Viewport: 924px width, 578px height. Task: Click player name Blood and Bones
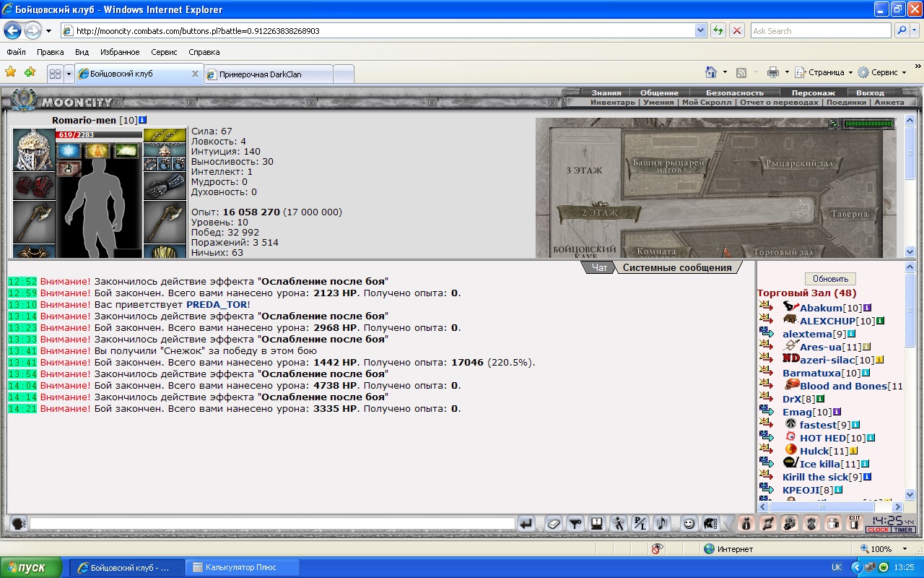click(x=843, y=386)
